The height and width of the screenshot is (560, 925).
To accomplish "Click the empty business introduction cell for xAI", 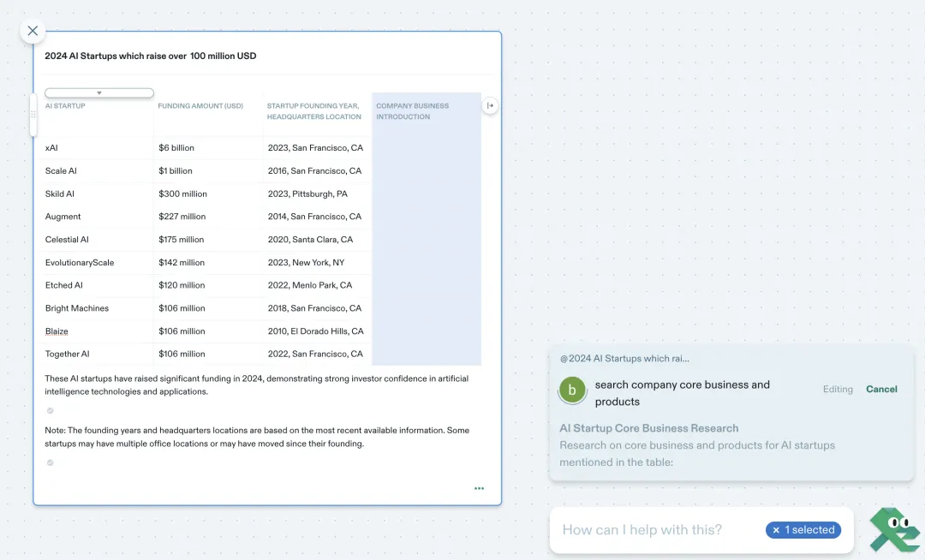I will (x=427, y=148).
